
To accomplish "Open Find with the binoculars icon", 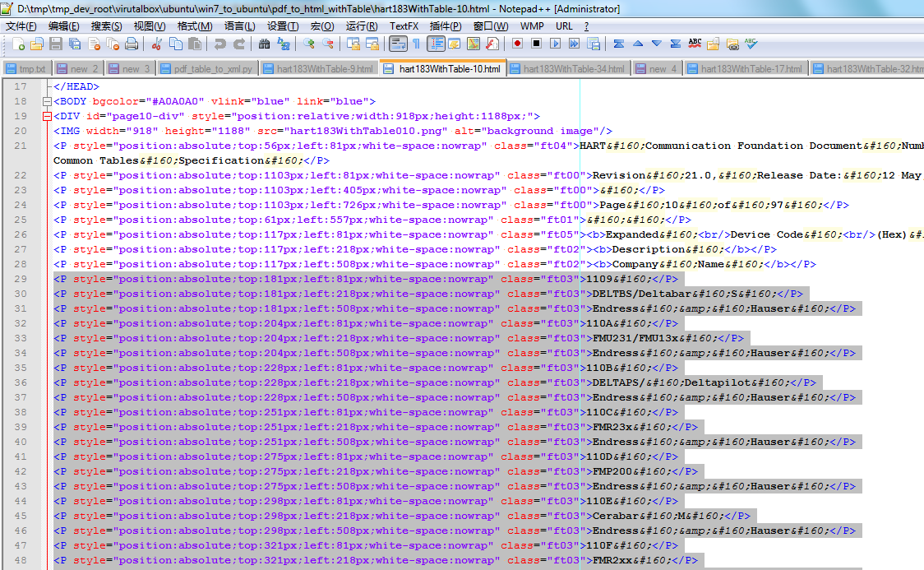I will (x=264, y=44).
